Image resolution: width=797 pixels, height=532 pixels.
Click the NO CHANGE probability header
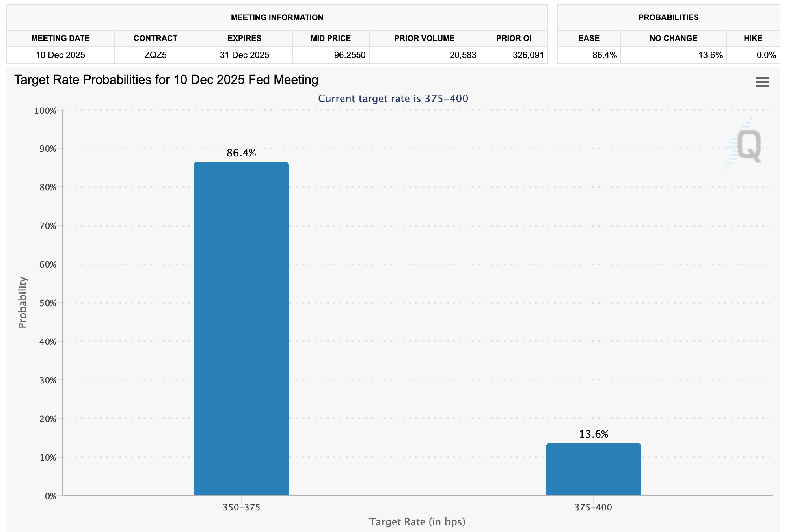(x=673, y=38)
